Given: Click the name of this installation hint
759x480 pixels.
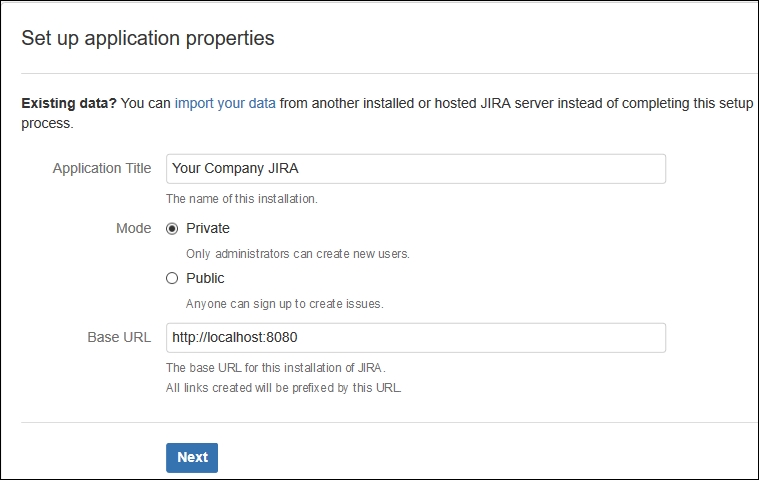Looking at the screenshot, I should tap(242, 199).
